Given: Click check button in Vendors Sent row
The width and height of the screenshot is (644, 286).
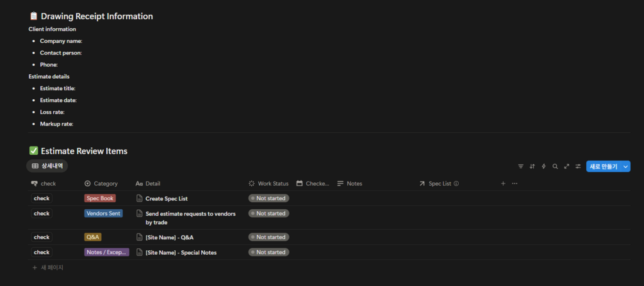Looking at the screenshot, I should (x=42, y=214).
